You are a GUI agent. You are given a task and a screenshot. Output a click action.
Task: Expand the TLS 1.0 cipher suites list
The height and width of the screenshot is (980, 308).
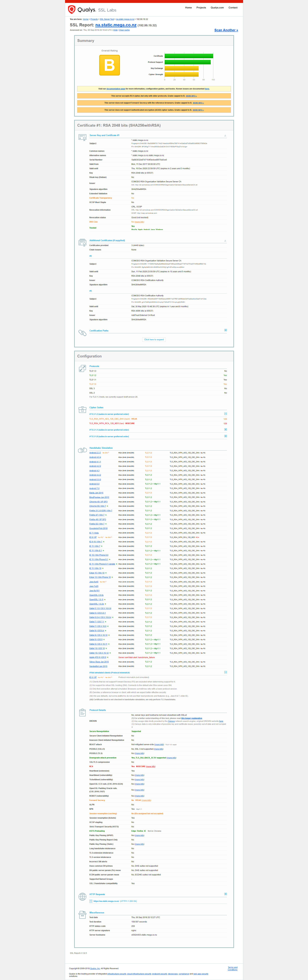(225, 436)
